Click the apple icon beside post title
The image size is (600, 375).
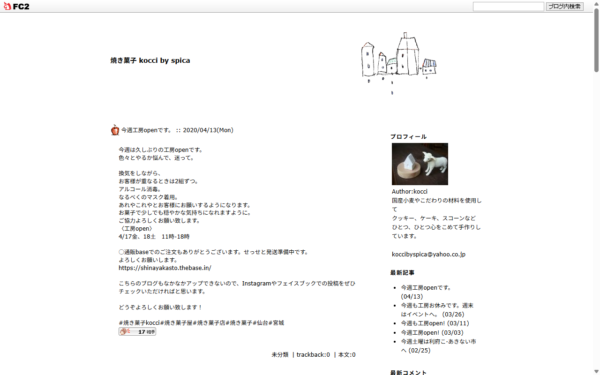115,130
